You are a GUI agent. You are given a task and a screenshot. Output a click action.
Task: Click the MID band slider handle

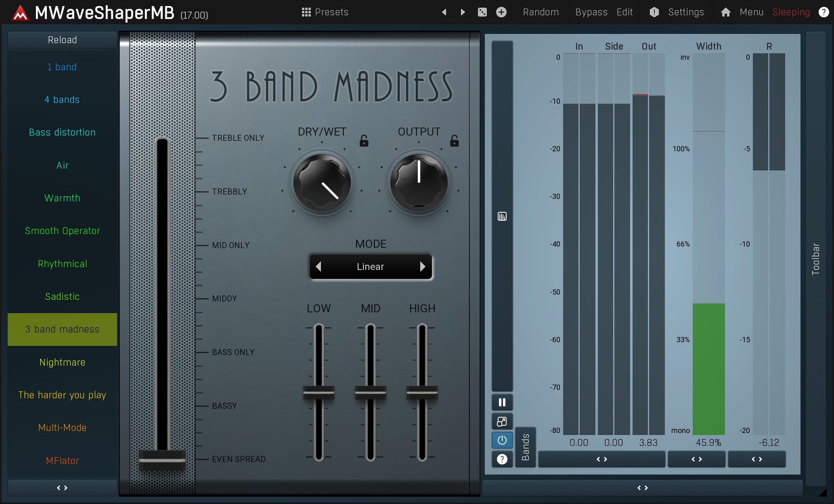(370, 392)
